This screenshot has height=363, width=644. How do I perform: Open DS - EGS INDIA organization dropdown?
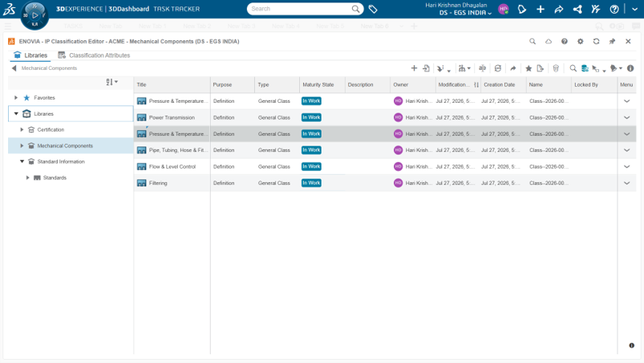tap(465, 13)
